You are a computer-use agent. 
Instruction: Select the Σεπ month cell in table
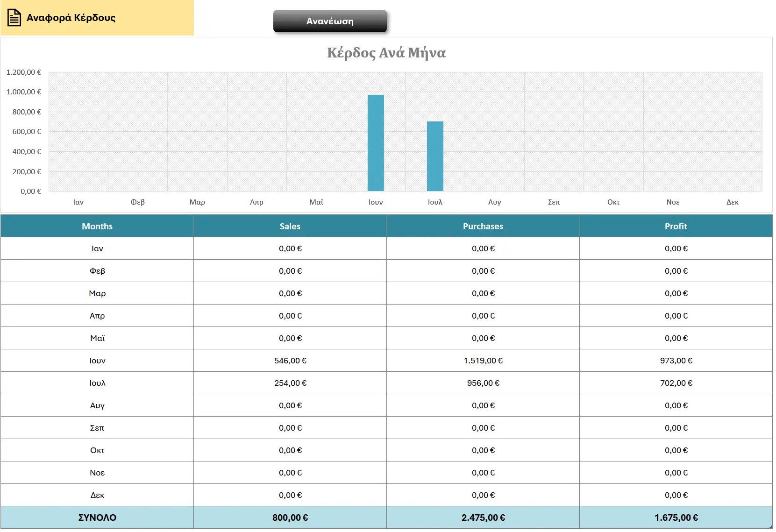click(97, 428)
